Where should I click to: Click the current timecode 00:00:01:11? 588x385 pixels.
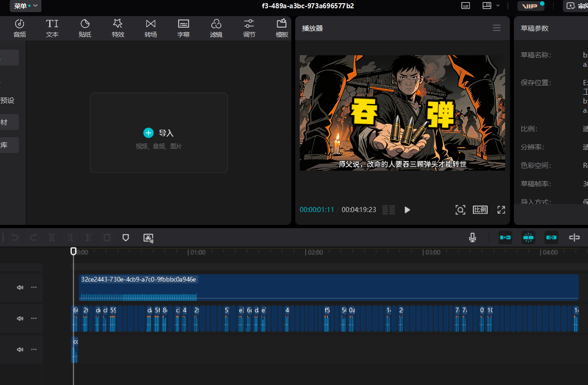(x=317, y=210)
